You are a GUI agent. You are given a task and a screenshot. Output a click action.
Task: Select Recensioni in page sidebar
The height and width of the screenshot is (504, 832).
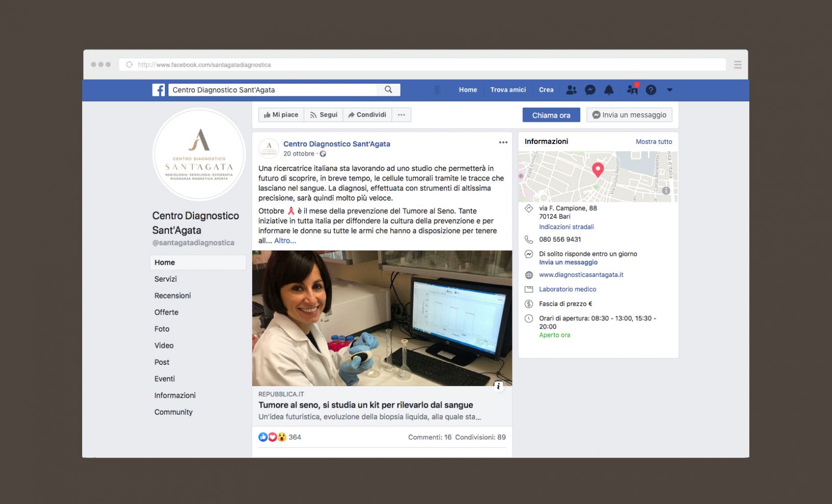(173, 296)
